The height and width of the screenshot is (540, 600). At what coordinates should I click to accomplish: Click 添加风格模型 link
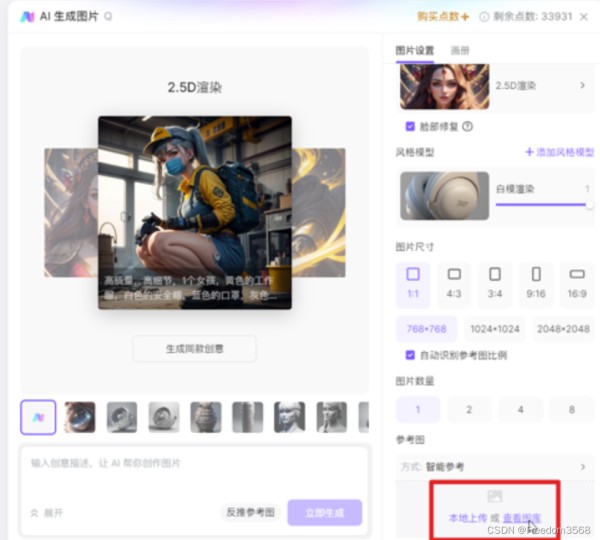(x=559, y=152)
